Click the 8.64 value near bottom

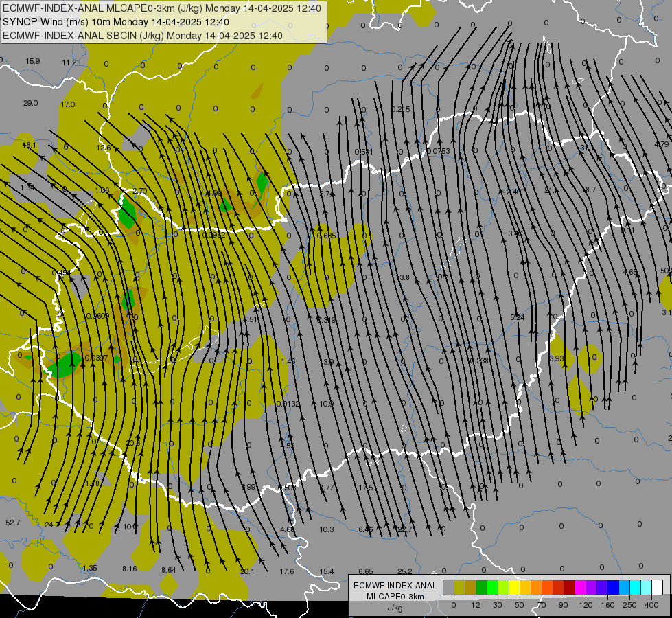click(168, 571)
